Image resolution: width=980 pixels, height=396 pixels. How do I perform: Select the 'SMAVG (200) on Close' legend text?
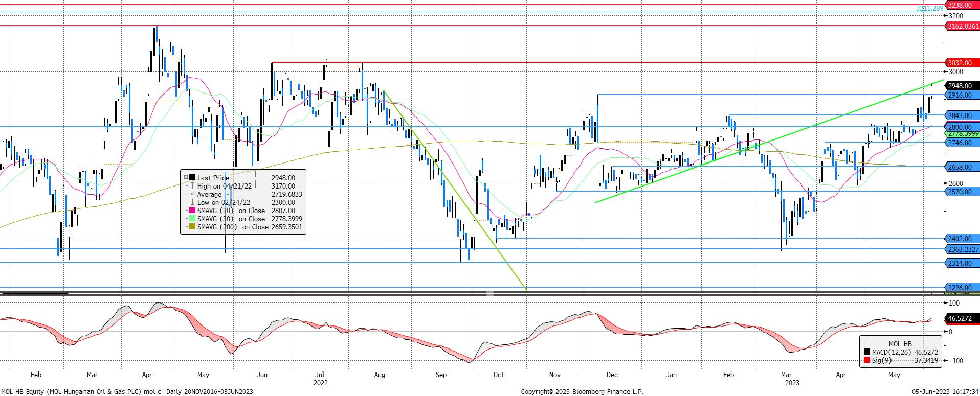pyautogui.click(x=233, y=227)
